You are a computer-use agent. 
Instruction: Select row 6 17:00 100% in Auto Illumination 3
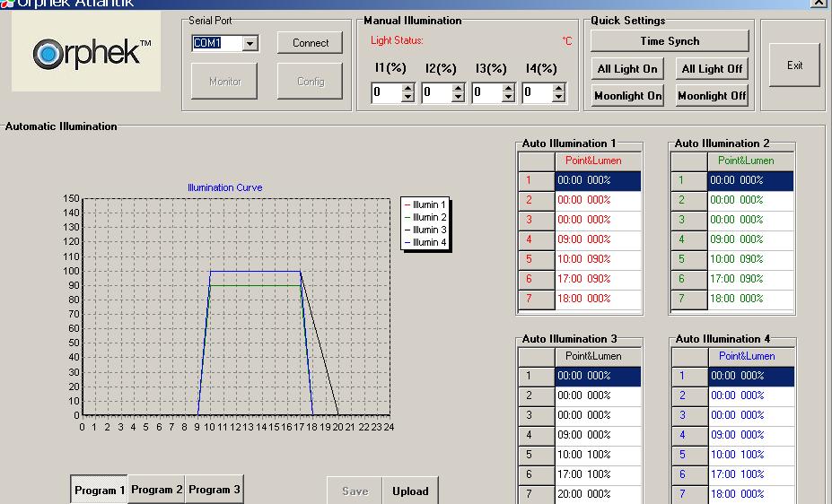580,474
